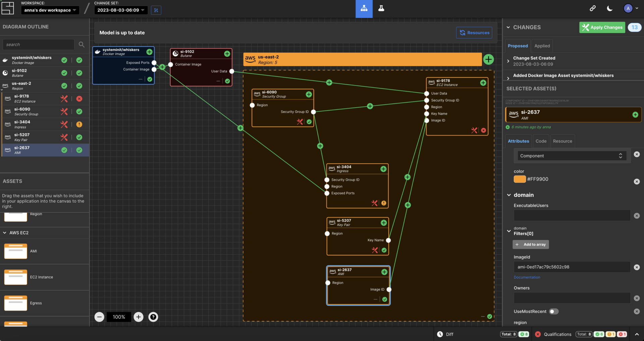The width and height of the screenshot is (644, 341).
Task: Click the Diagram Outline search field
Action: [38, 44]
